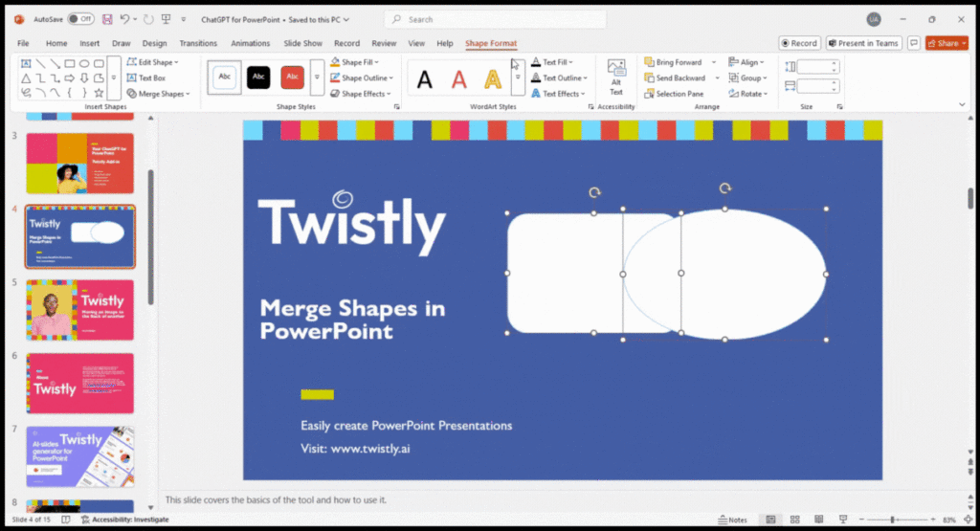Select the rectangle shape in Insert Shapes
Screen dimensions: 980x531
(69, 63)
